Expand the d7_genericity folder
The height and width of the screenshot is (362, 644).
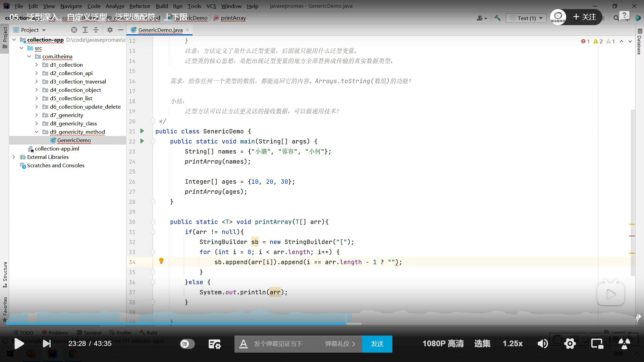pos(37,115)
